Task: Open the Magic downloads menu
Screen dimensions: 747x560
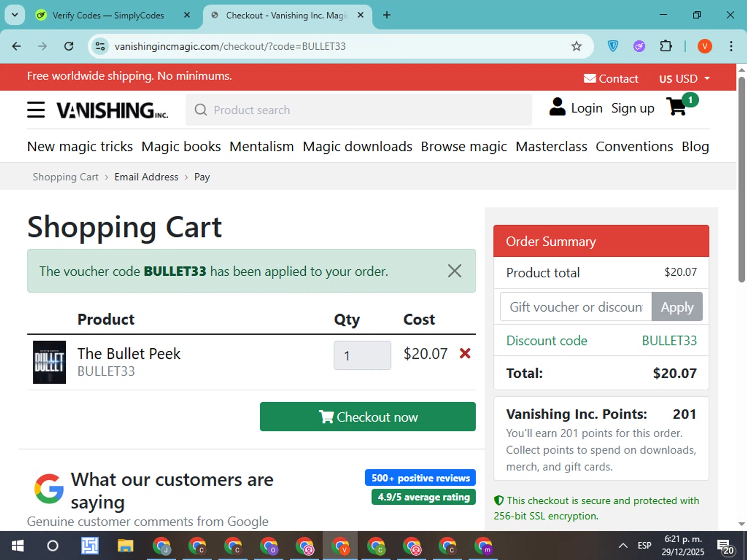Action: [358, 146]
